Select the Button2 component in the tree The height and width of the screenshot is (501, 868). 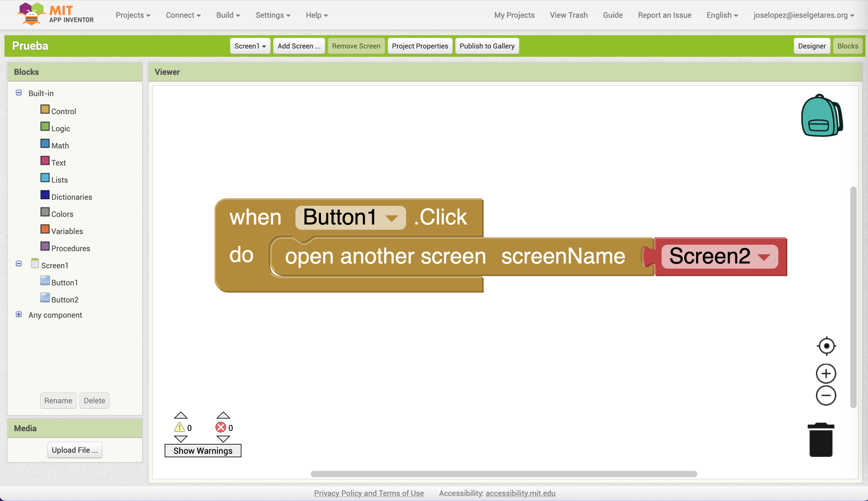pos(65,299)
